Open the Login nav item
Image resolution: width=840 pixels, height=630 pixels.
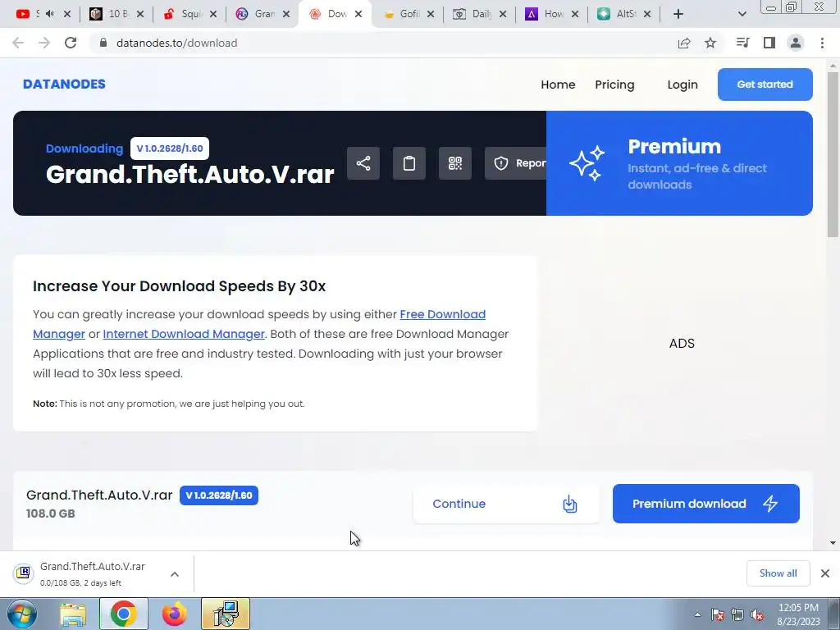682,84
